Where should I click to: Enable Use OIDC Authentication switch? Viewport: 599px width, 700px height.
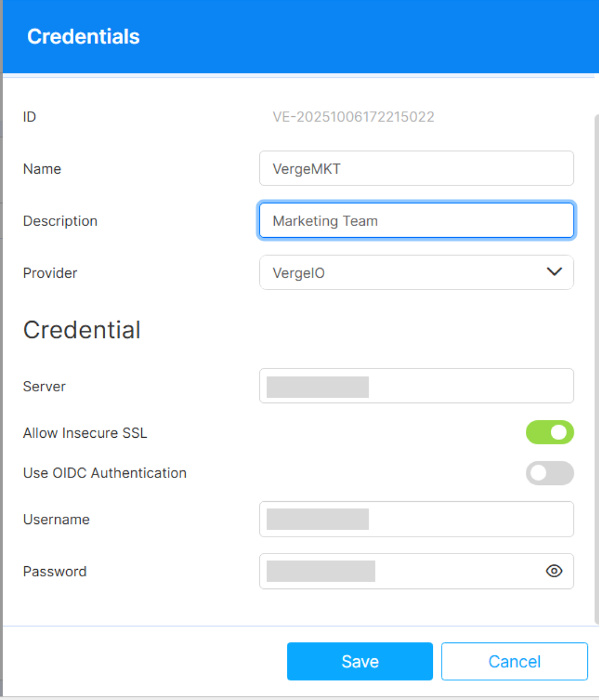point(549,473)
